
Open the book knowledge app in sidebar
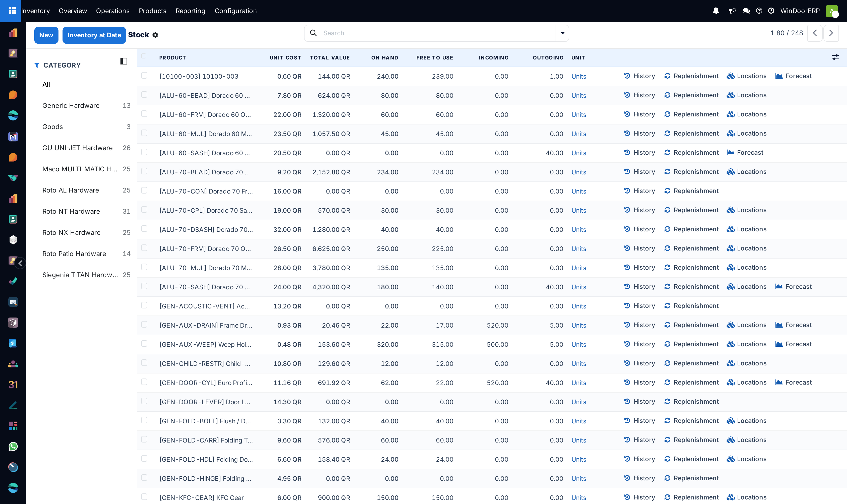coord(13,302)
